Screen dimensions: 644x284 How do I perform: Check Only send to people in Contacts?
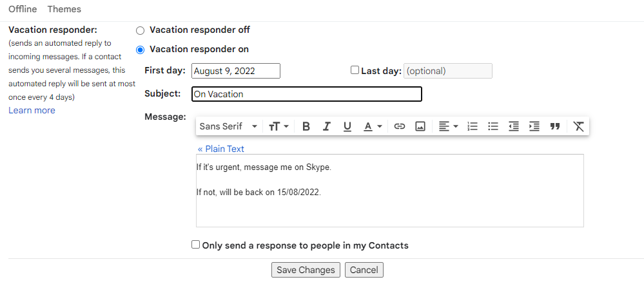(x=196, y=245)
